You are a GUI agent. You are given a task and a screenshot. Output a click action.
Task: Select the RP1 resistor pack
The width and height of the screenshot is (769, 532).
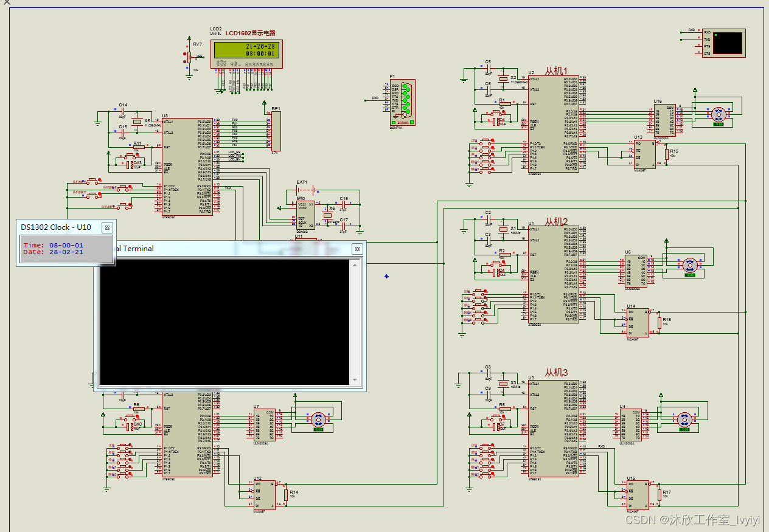coord(276,130)
